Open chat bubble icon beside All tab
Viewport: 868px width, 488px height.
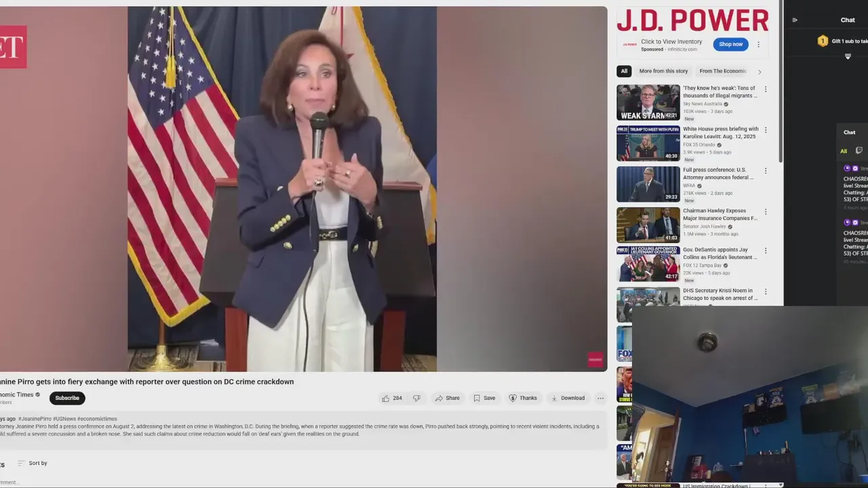[x=859, y=150]
